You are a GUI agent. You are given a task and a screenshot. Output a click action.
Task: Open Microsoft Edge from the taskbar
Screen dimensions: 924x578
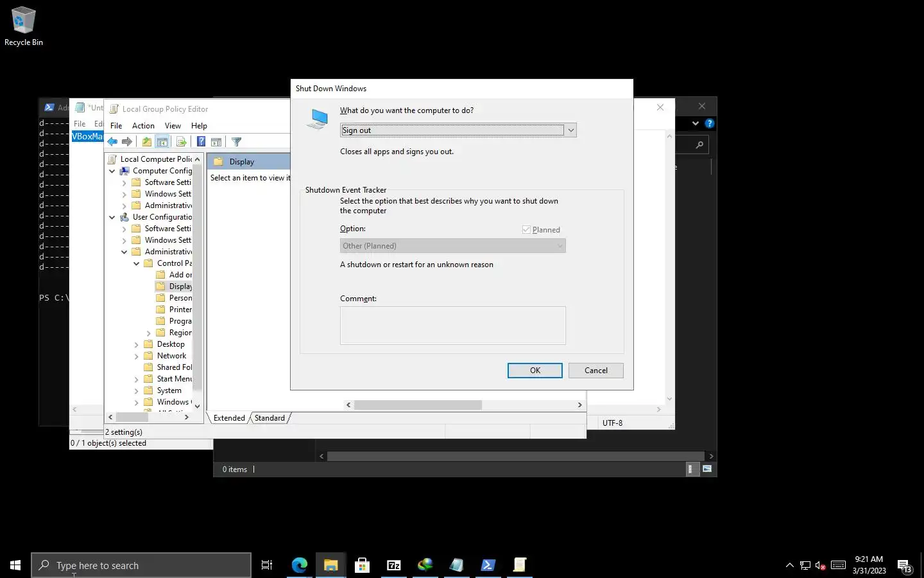tap(300, 565)
